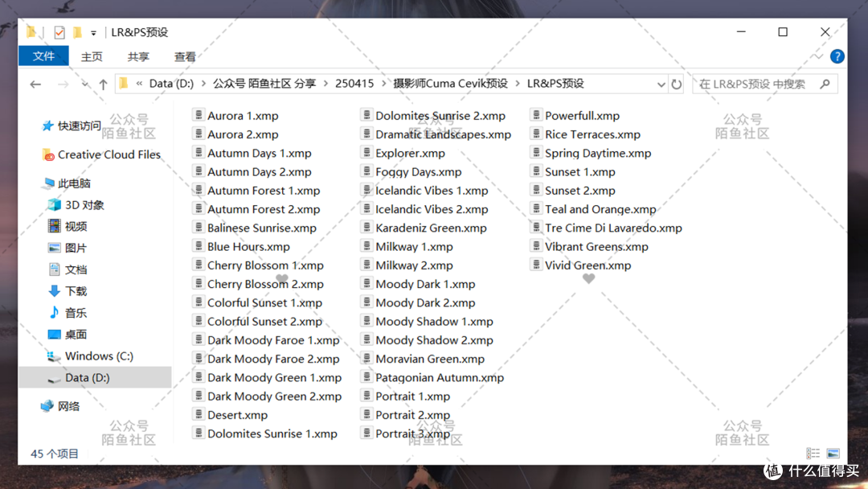The width and height of the screenshot is (868, 489).
Task: Open 音乐 folder in sidebar
Action: coord(76,313)
